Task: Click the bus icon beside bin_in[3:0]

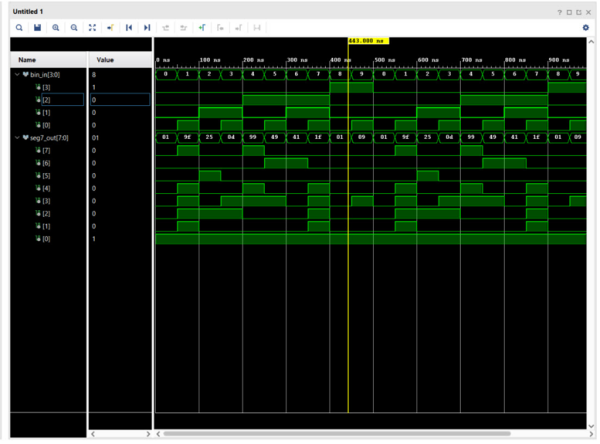Action: tap(26, 74)
